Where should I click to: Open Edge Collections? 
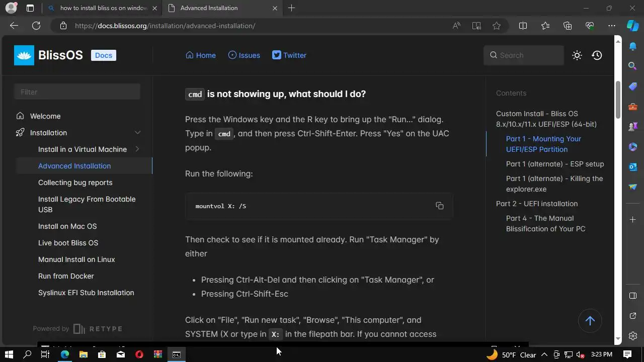[x=568, y=26]
